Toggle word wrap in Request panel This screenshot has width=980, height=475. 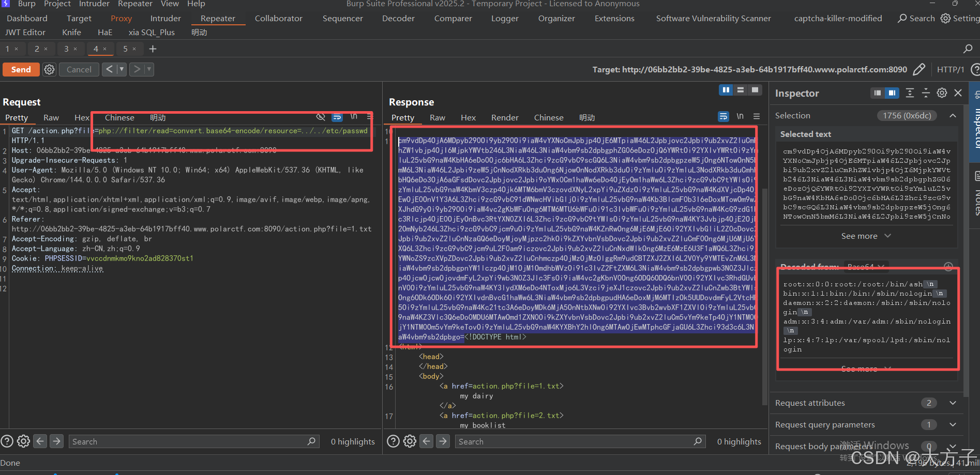(337, 117)
